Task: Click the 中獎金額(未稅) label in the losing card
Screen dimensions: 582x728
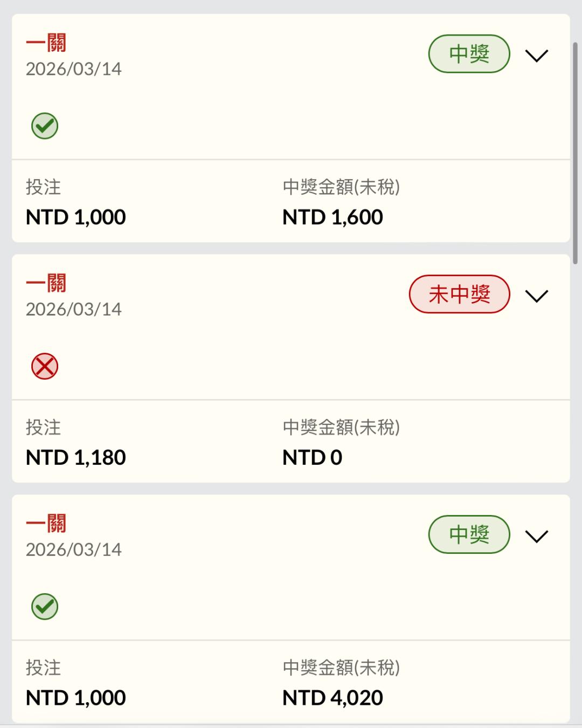Action: (341, 427)
